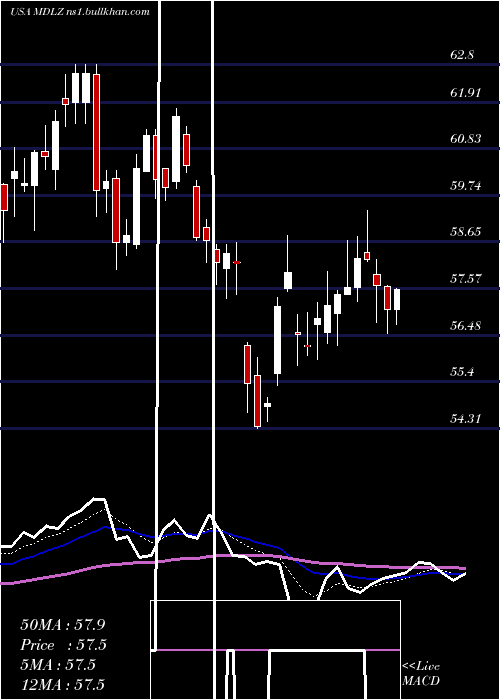Viewport: 500px width, 700px height.
Task: Select the 54.31 price level label
Action: point(466,419)
